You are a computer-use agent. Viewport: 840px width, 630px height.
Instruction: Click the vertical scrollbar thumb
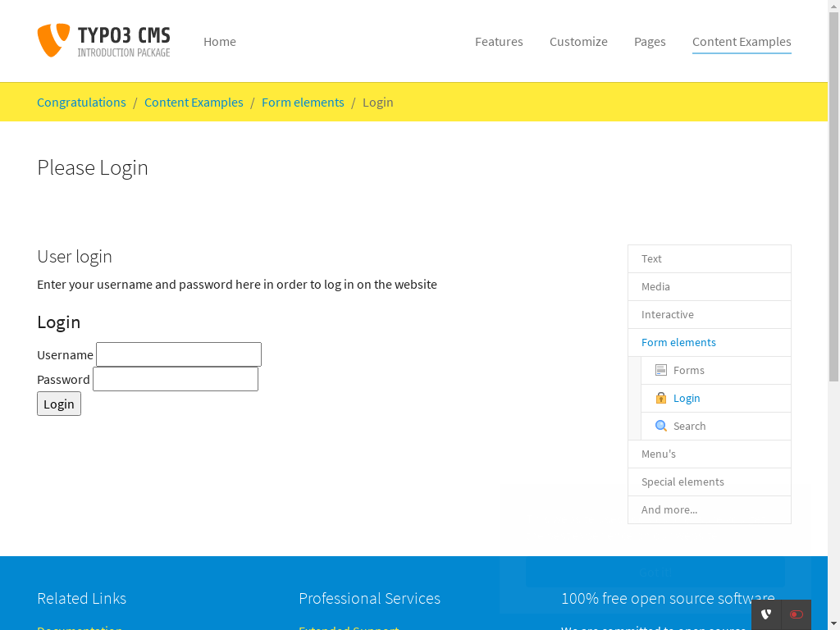833,197
